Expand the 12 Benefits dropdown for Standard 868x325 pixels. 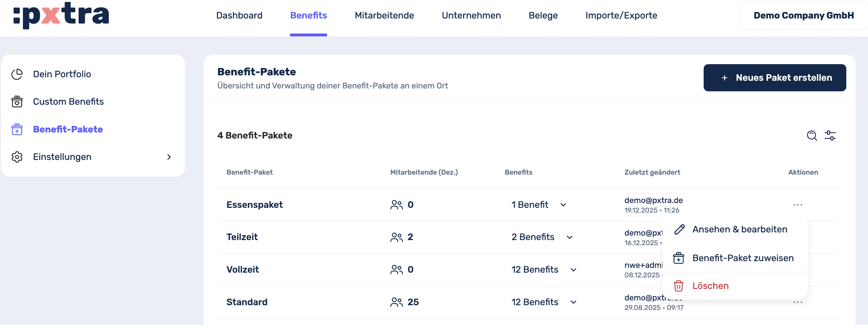pos(573,302)
